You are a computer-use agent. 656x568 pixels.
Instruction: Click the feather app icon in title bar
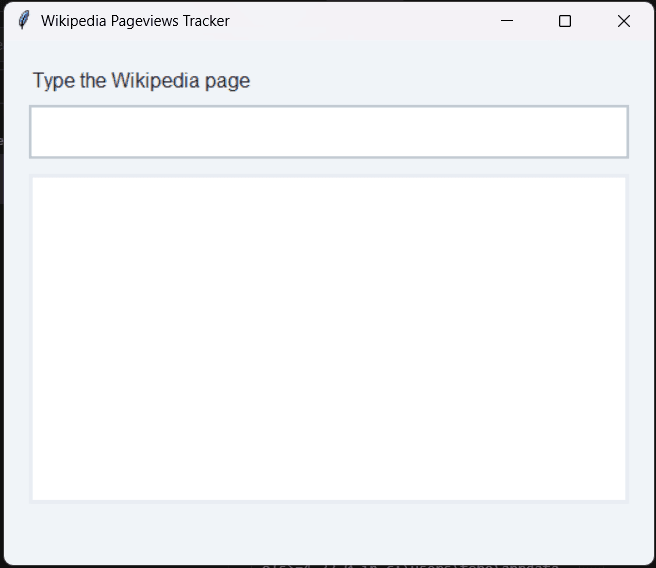(24, 20)
